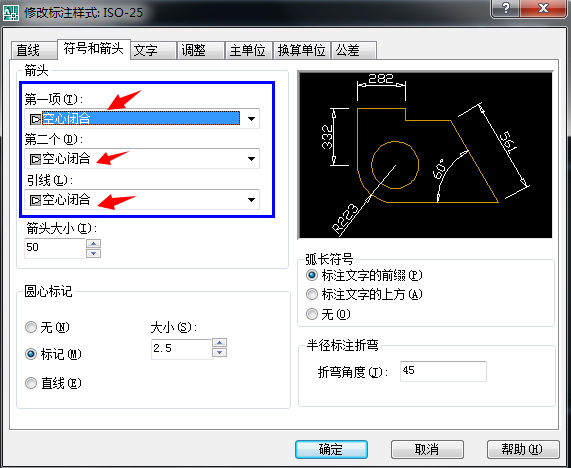Open the 第一项 arrowhead dropdown
The width and height of the screenshot is (571, 468).
pyautogui.click(x=142, y=118)
